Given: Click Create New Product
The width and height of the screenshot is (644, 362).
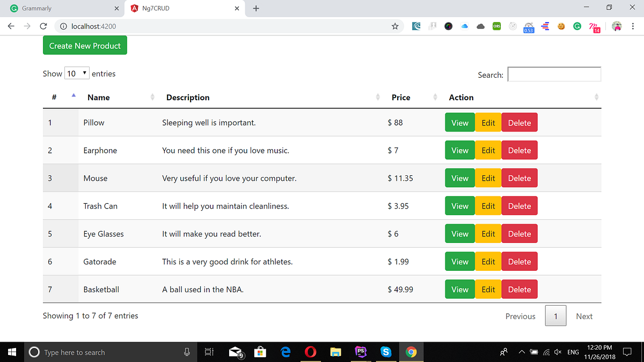Looking at the screenshot, I should (x=84, y=46).
